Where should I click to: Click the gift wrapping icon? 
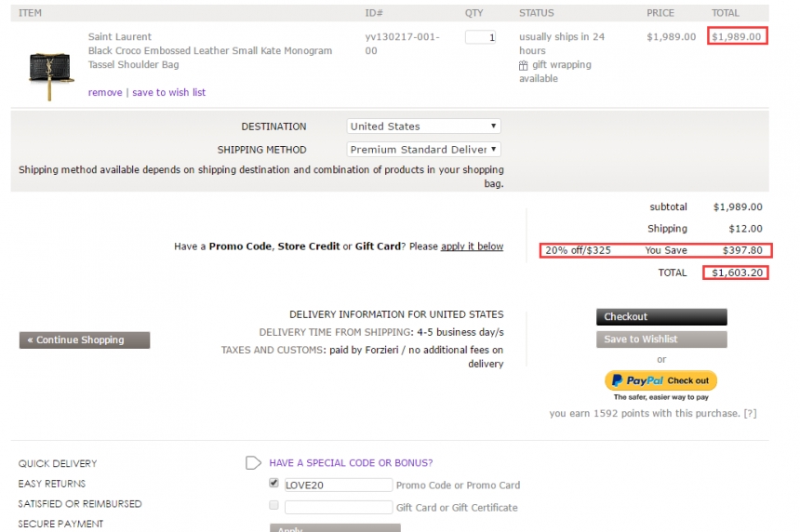point(524,65)
